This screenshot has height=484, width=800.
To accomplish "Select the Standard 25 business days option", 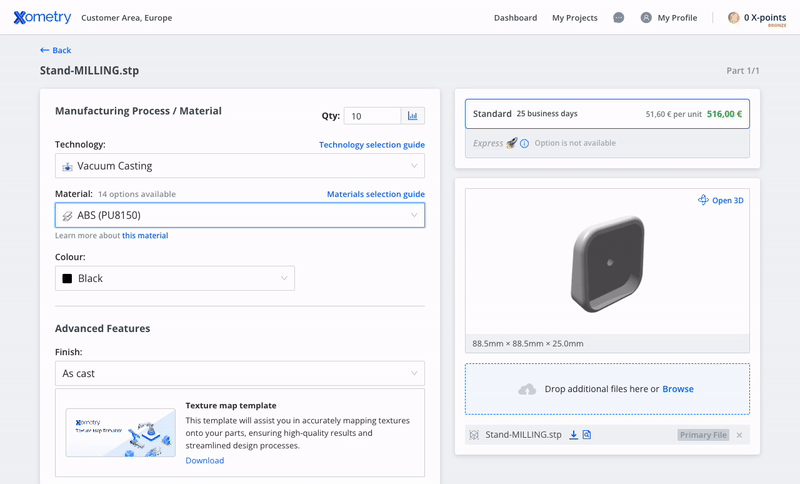I will pos(607,114).
